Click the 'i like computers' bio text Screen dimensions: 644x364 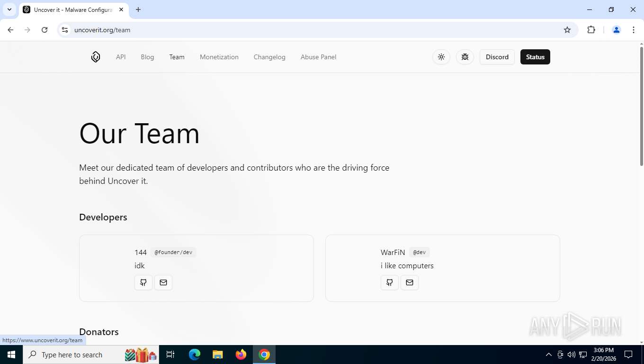tap(407, 265)
